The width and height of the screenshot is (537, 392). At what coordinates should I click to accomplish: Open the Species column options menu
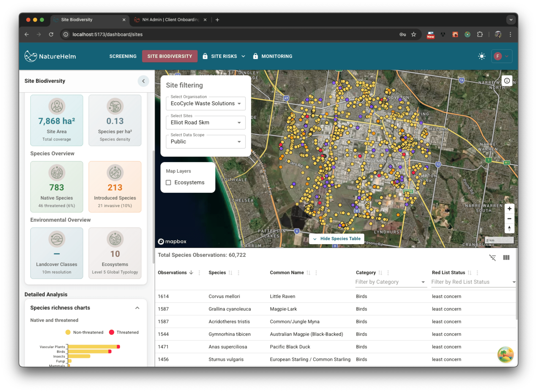click(238, 273)
